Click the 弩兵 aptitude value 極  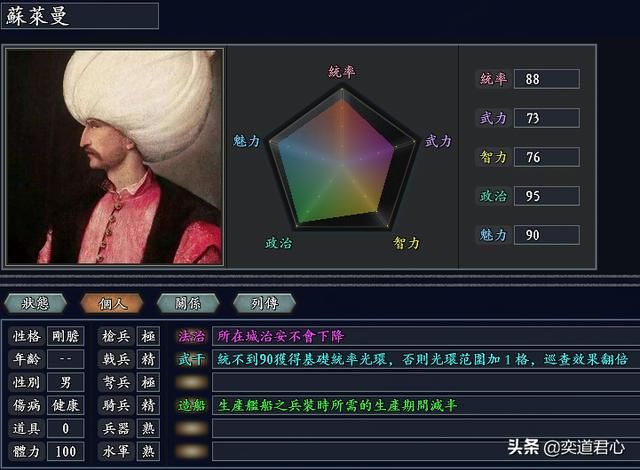(x=148, y=382)
